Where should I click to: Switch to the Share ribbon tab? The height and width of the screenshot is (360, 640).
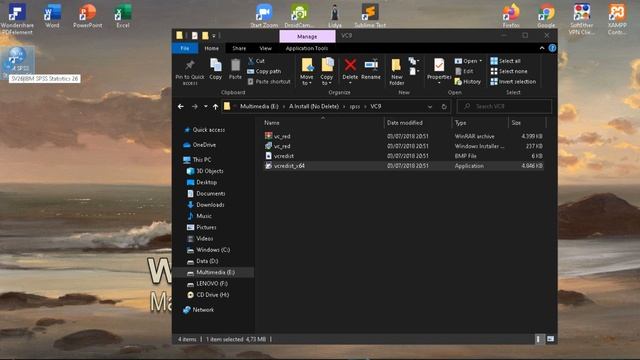239,48
